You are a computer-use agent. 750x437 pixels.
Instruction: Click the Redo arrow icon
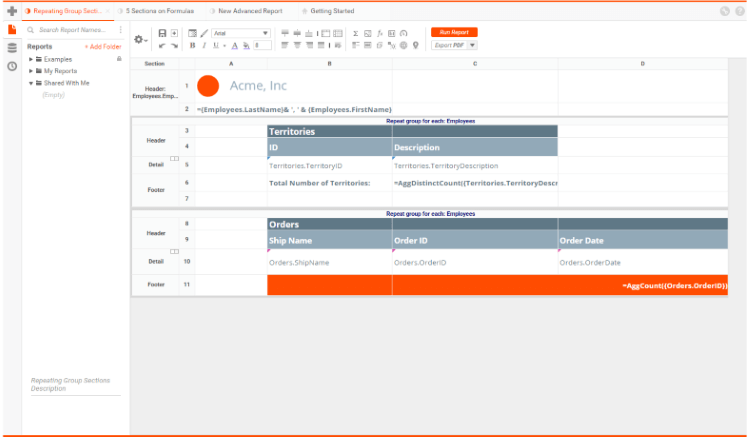pyautogui.click(x=175, y=45)
